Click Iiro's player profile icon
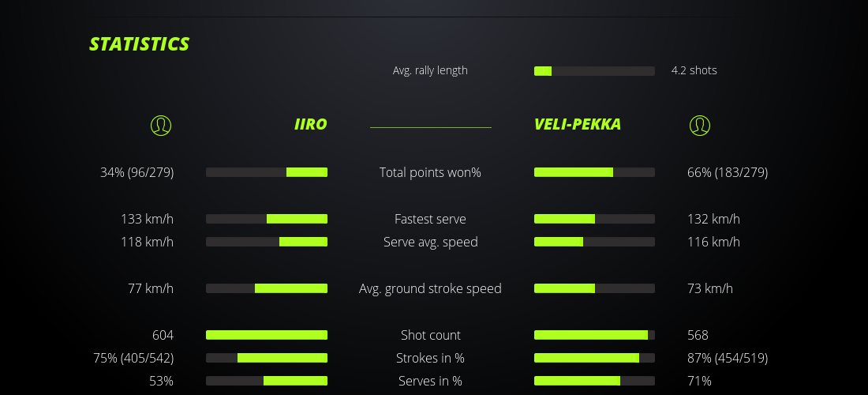Viewport: 868px width, 395px height. pyautogui.click(x=160, y=125)
